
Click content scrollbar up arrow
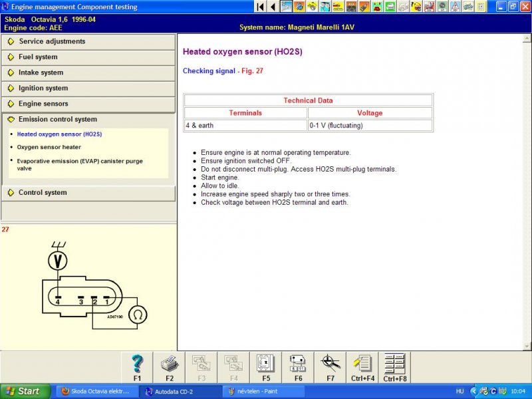(527, 39)
